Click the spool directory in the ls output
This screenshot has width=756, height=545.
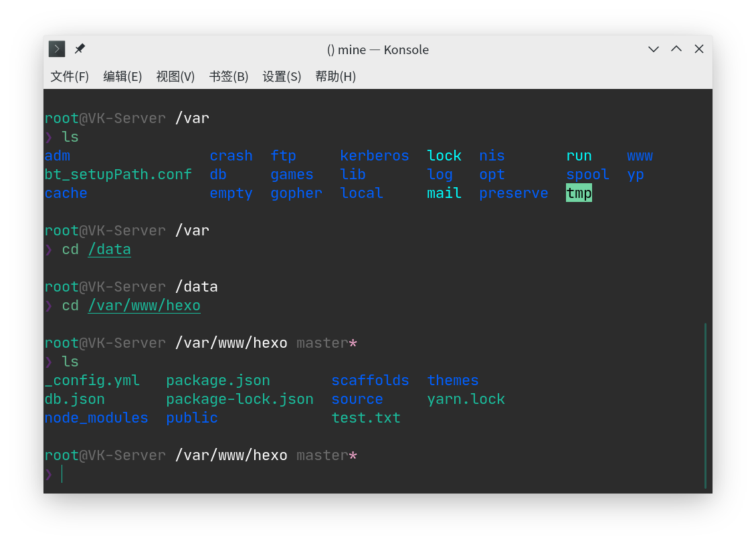(x=587, y=174)
